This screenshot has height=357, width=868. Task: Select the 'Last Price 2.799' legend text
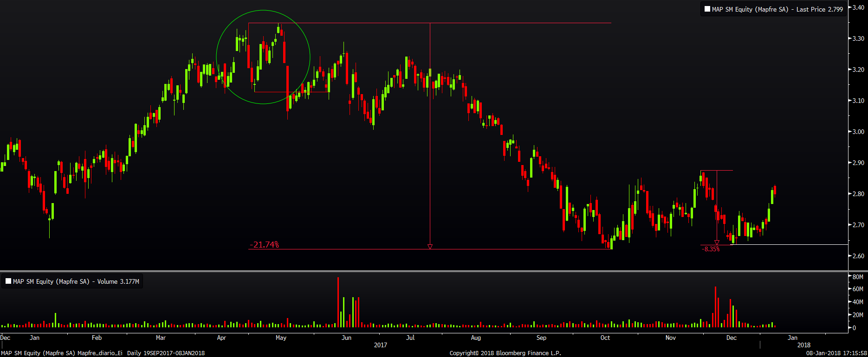(x=820, y=9)
